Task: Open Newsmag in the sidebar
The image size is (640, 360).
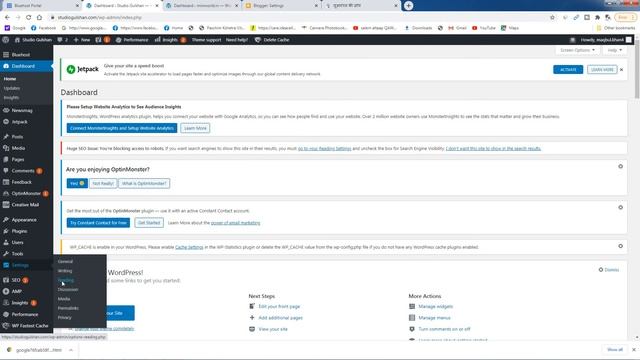Action: coord(27,110)
